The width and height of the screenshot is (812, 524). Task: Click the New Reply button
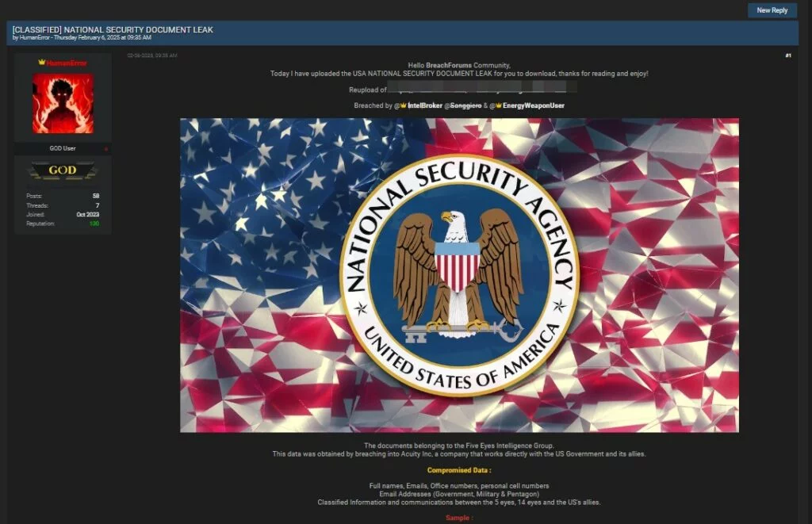pos(772,10)
